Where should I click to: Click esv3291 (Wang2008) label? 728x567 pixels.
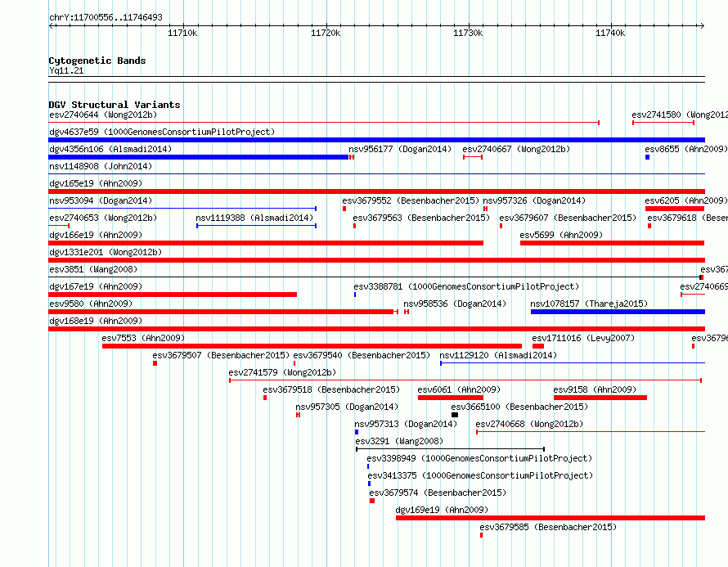[399, 441]
